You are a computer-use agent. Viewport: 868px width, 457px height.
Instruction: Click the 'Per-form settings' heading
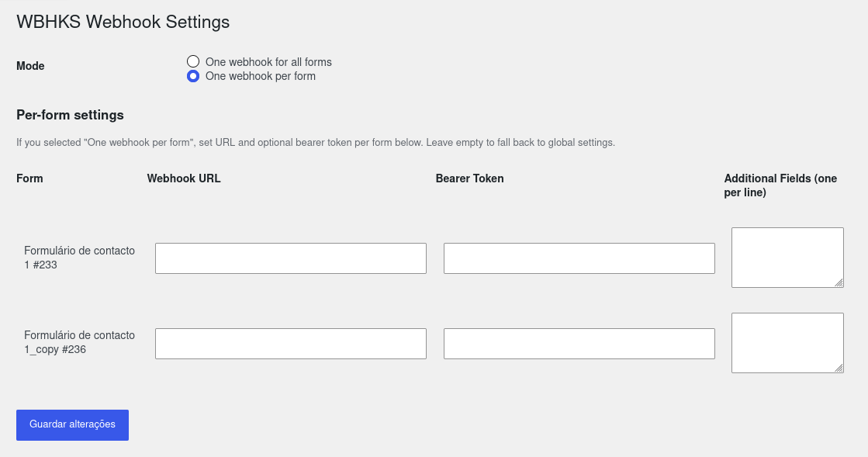point(70,115)
